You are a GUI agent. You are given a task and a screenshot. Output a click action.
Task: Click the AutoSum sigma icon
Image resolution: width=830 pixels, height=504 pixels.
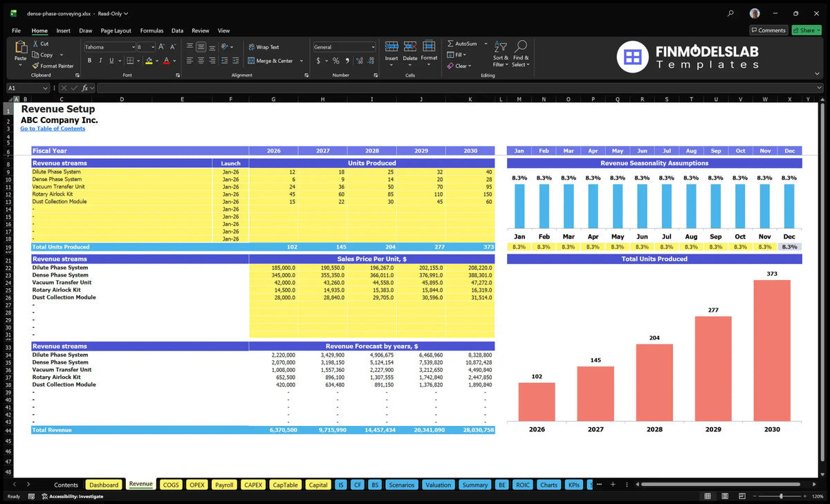click(x=450, y=44)
